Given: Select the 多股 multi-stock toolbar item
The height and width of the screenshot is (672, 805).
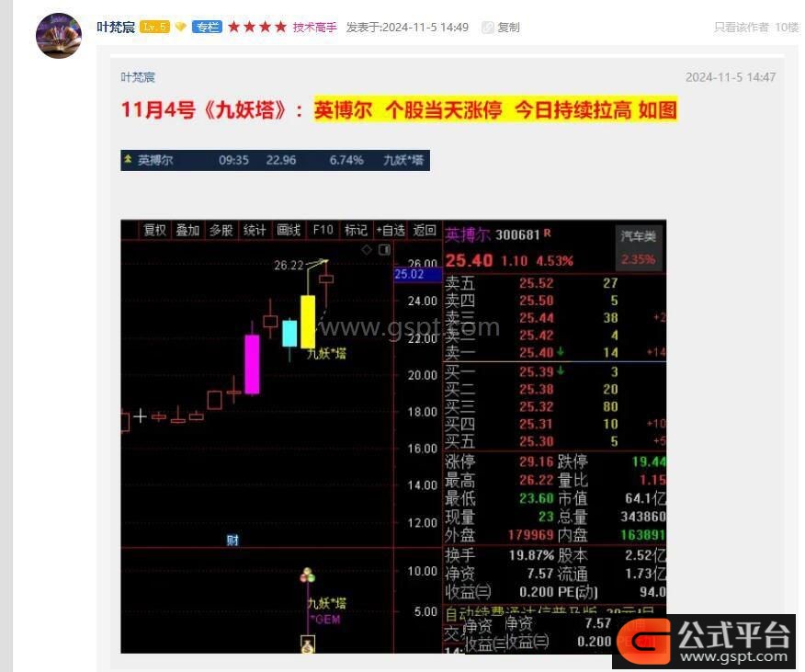Looking at the screenshot, I should (x=221, y=230).
